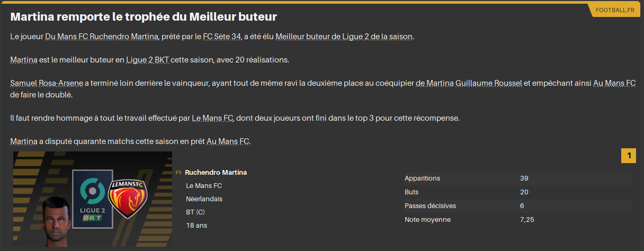Viewport: 644px width, 251px height.
Task: Click the Le Mans FC link in paragraph four
Action: coord(212,118)
